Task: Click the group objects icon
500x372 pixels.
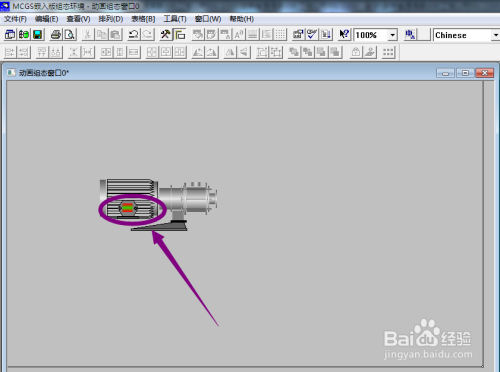Action: 262,52
